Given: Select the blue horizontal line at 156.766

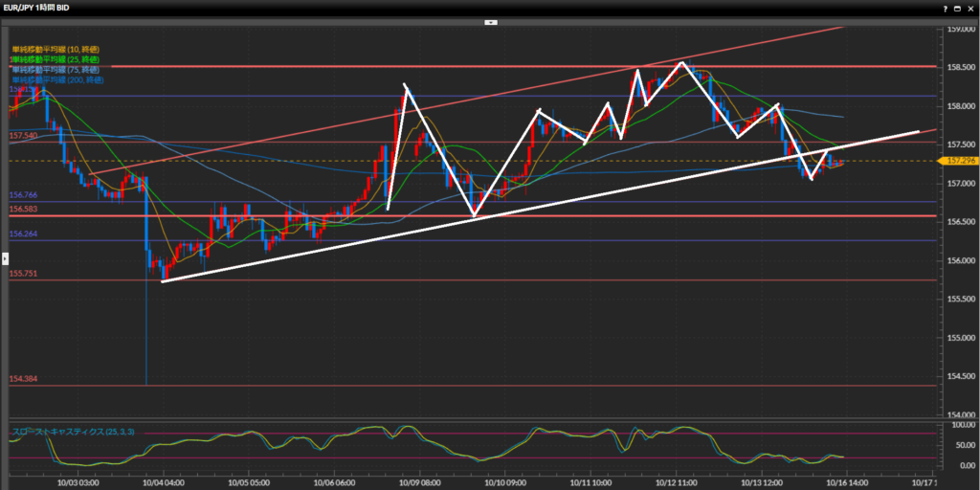Looking at the screenshot, I should (479, 201).
